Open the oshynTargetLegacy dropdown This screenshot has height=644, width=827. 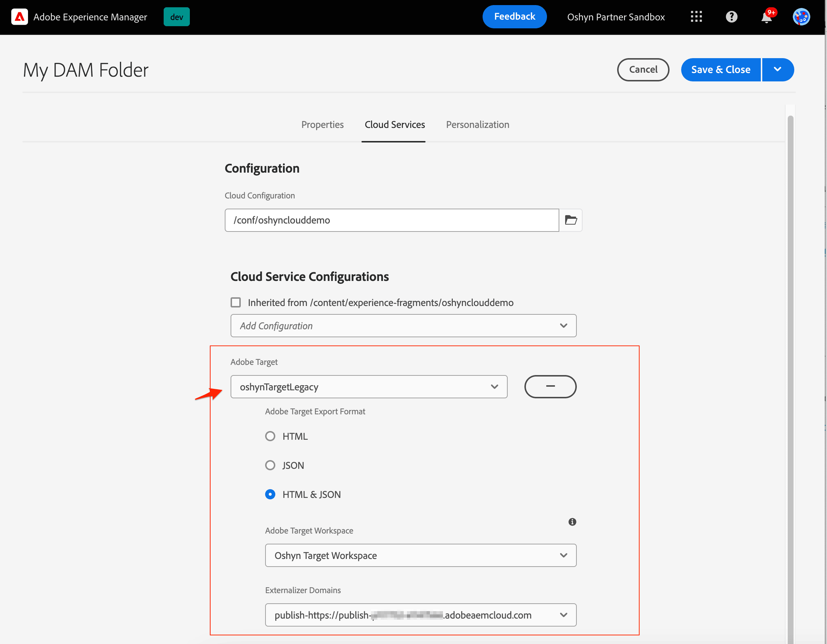click(x=369, y=386)
